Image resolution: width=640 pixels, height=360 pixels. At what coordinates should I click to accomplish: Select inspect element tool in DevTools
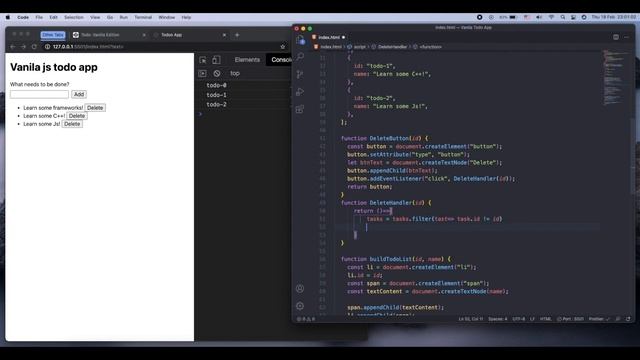pos(203,60)
